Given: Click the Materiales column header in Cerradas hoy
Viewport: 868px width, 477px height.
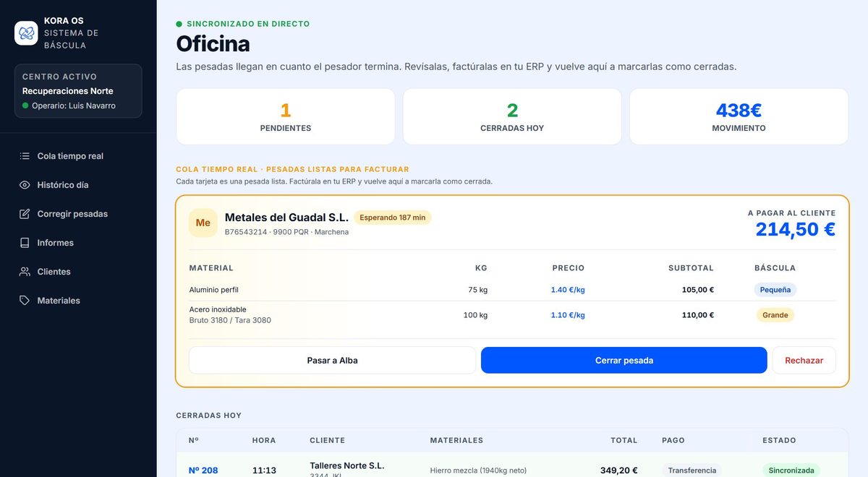Looking at the screenshot, I should click(456, 440).
